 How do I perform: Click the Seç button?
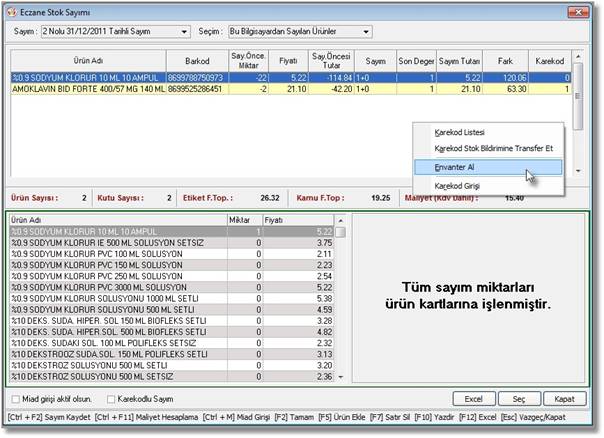click(517, 398)
